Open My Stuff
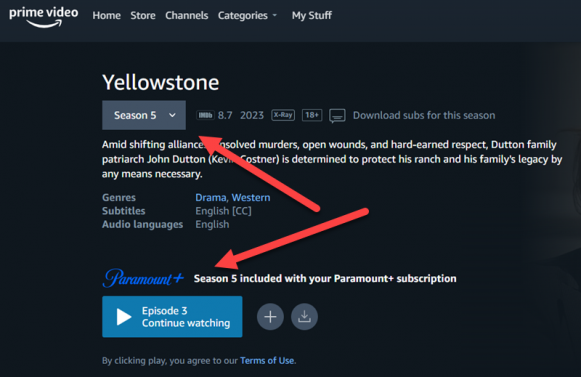The width and height of the screenshot is (581, 377). click(312, 16)
